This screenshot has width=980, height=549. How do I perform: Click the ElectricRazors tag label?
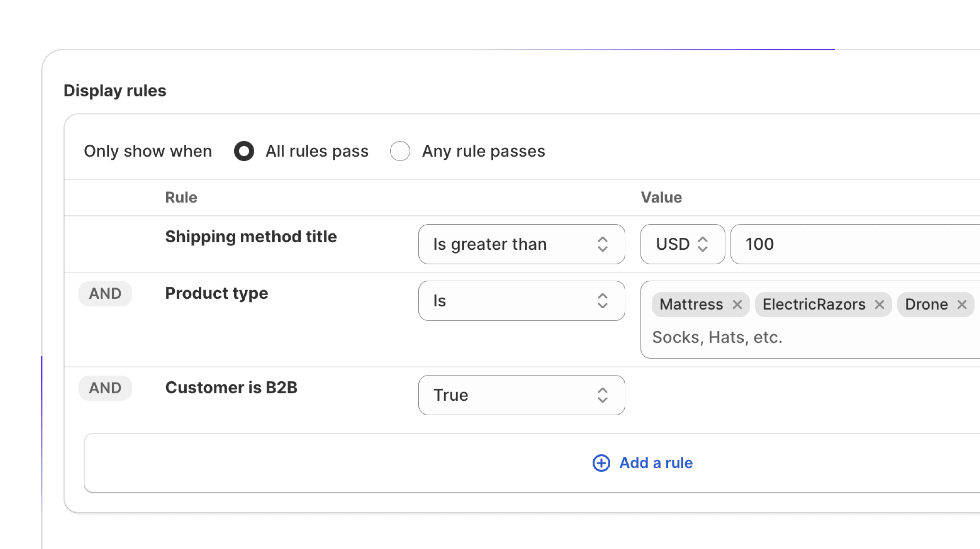[814, 304]
